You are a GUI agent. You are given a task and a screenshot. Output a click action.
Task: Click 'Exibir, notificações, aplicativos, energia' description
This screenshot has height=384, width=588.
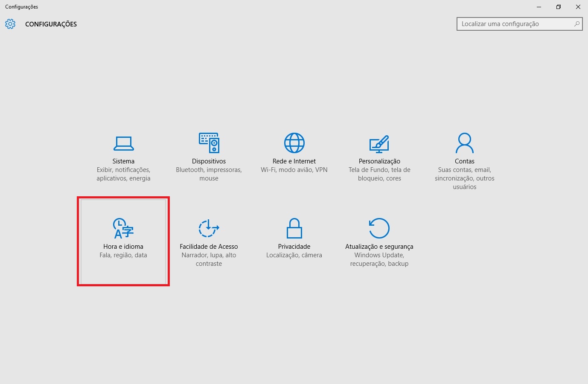point(123,174)
